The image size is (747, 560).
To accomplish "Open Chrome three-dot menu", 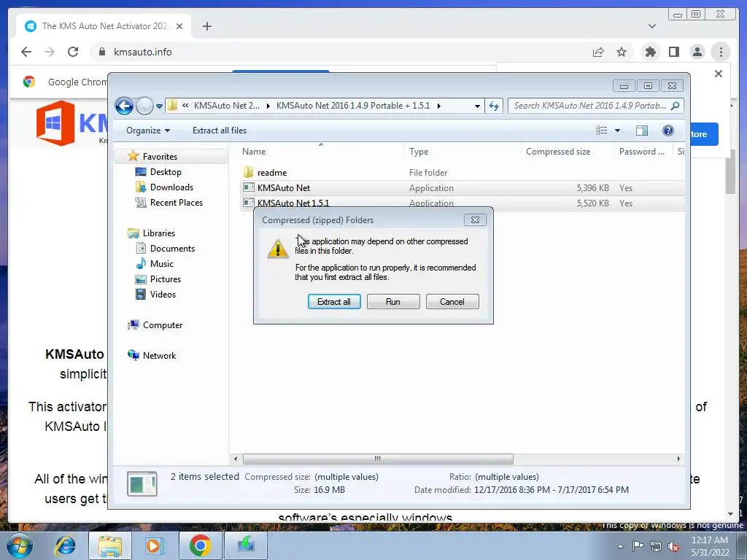I will point(721,52).
